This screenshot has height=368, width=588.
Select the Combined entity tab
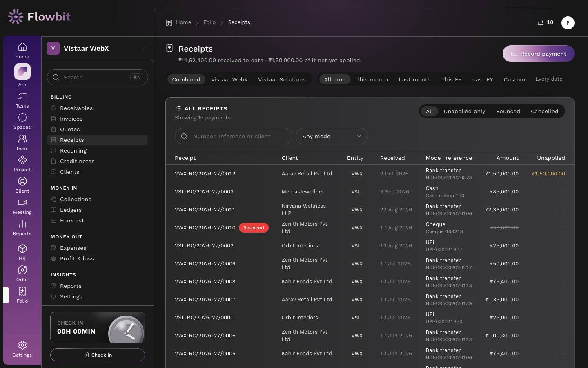[x=186, y=79]
